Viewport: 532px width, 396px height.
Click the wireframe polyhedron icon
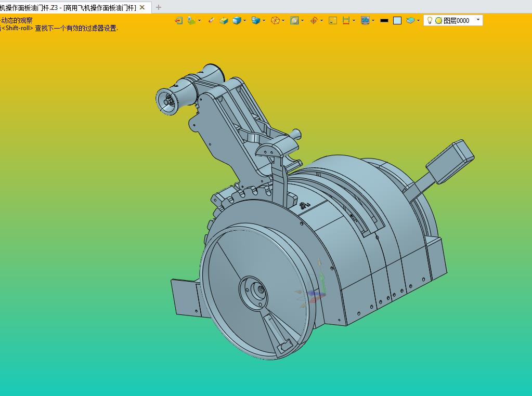click(275, 21)
